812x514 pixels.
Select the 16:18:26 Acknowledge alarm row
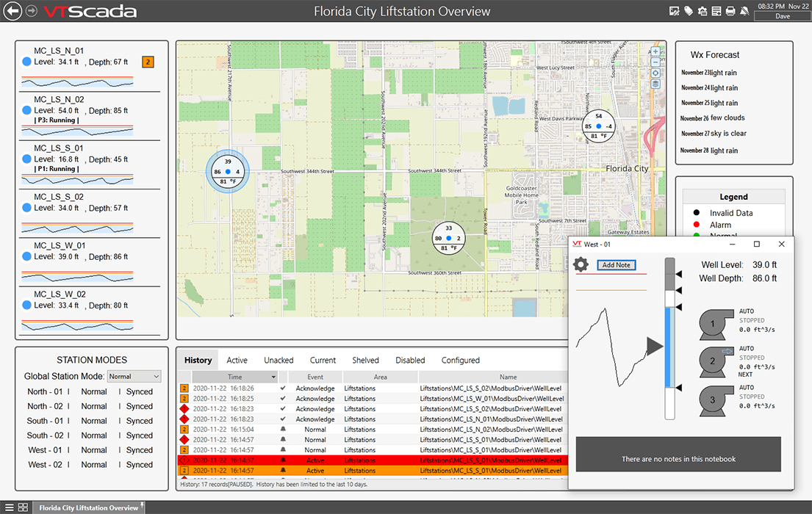coord(373,388)
